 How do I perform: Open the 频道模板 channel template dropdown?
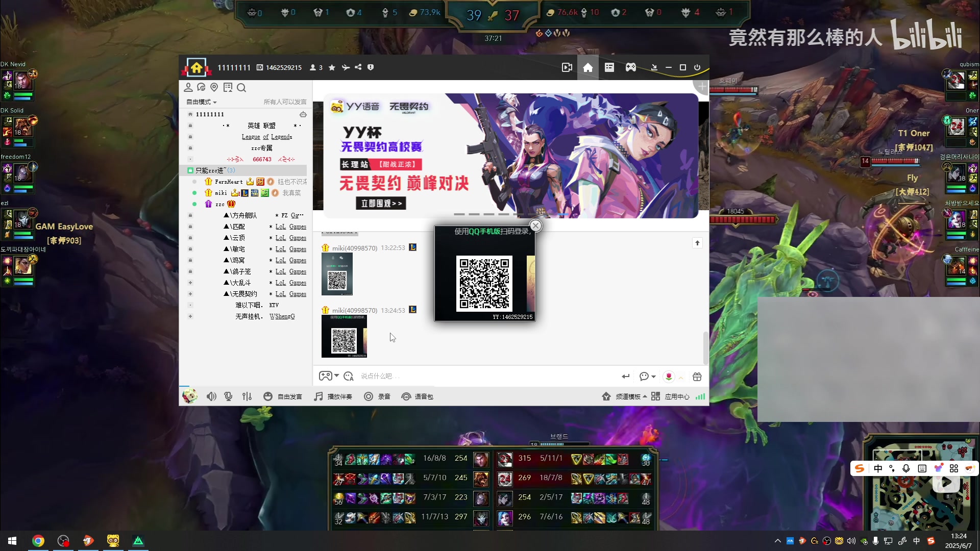(624, 396)
